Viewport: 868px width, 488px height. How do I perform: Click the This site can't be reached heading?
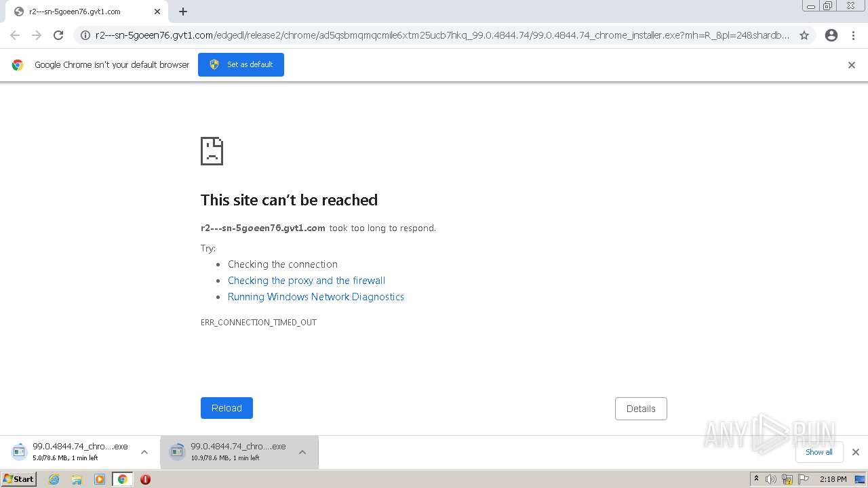[289, 200]
